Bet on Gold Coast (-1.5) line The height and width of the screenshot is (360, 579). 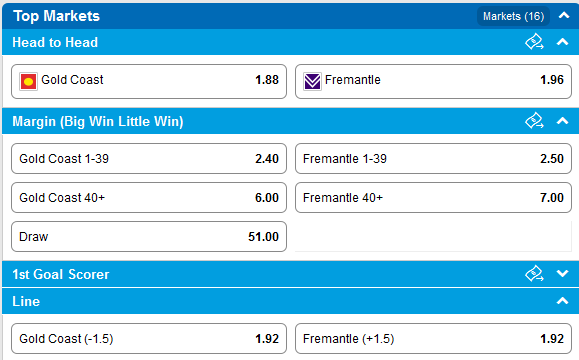[x=149, y=339]
